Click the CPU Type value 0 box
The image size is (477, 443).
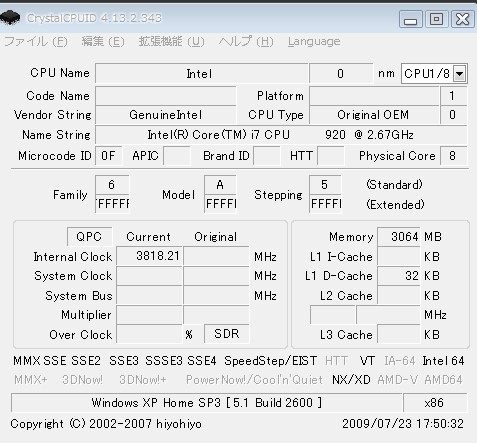[453, 115]
